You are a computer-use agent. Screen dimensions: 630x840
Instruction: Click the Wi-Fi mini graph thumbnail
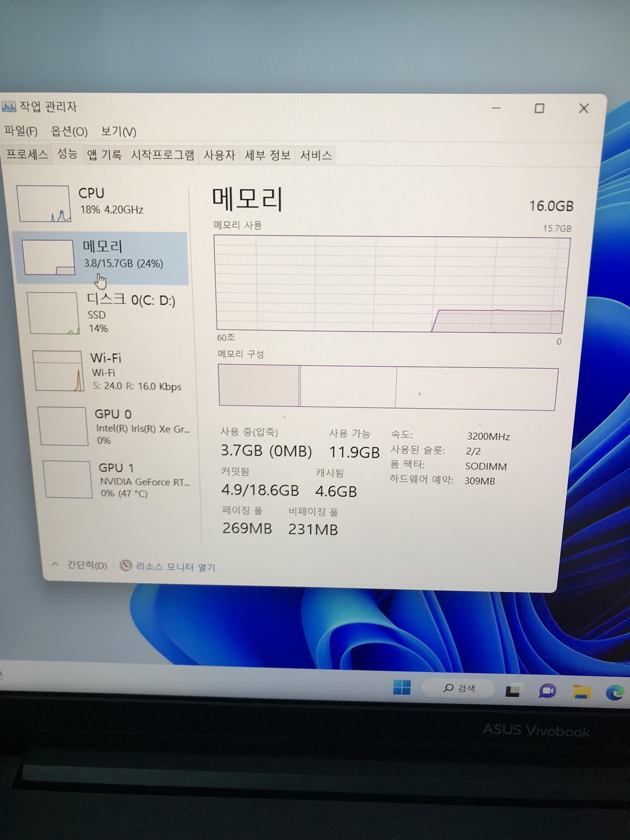click(59, 371)
